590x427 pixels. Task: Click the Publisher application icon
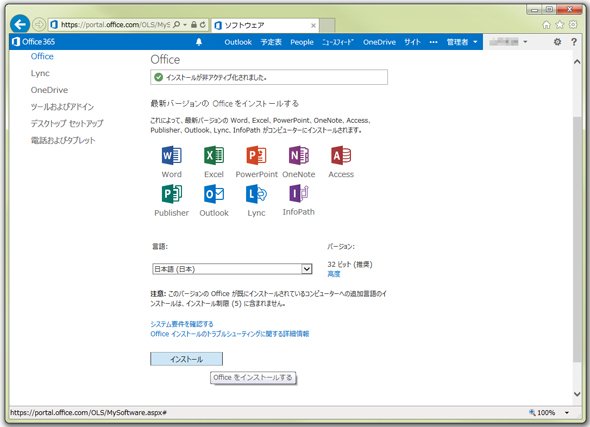click(x=172, y=194)
